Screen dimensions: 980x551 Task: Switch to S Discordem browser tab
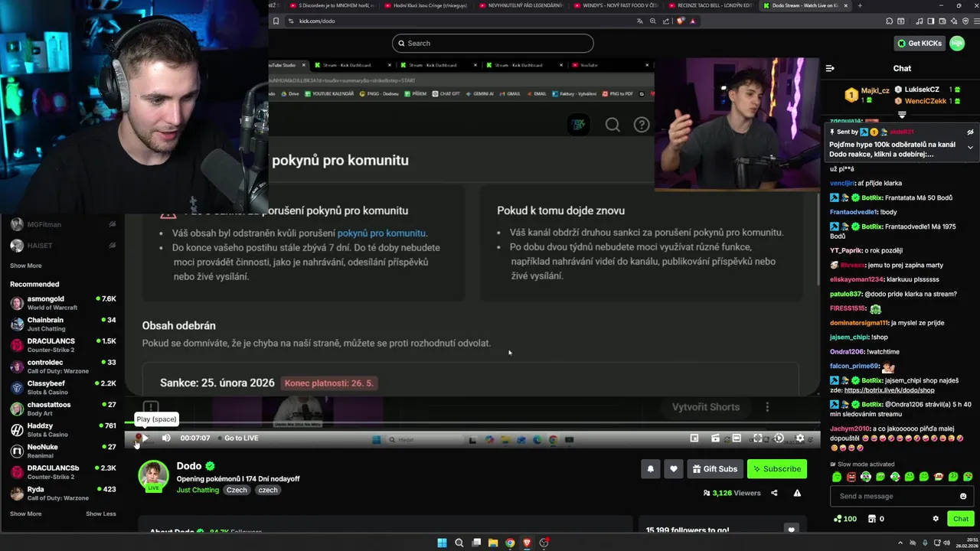332,5
